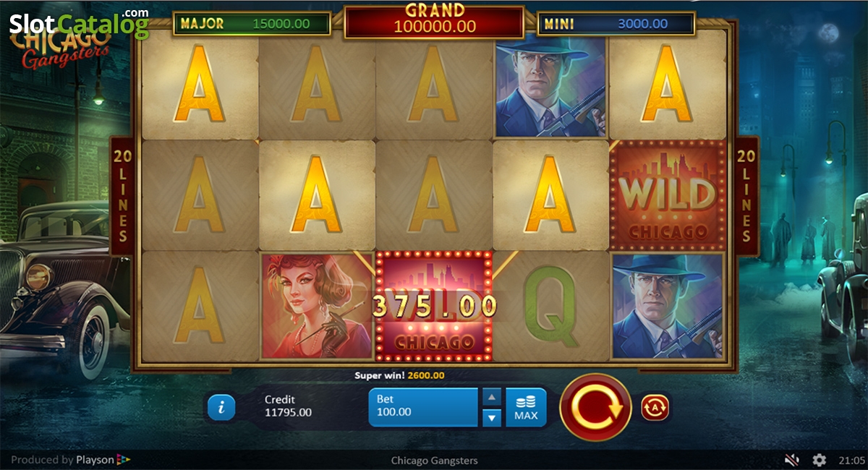Open the Bet 100.00 selector field
The height and width of the screenshot is (470, 868).
(x=423, y=407)
